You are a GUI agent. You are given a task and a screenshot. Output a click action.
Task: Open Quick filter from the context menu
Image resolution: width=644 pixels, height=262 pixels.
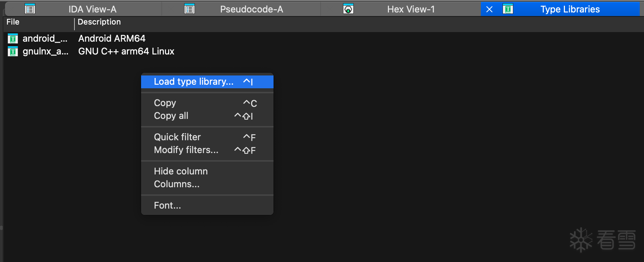pos(177,137)
